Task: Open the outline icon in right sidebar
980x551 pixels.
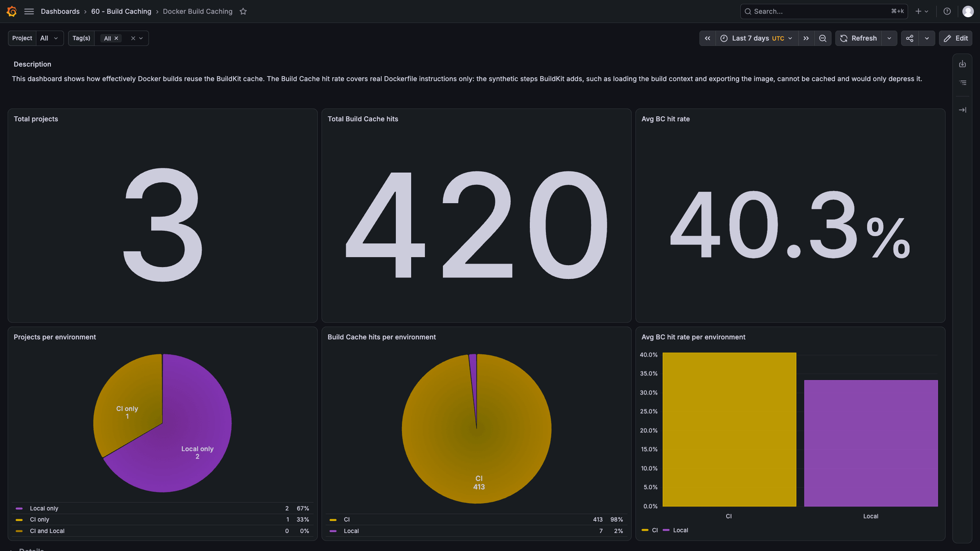Action: [x=962, y=83]
